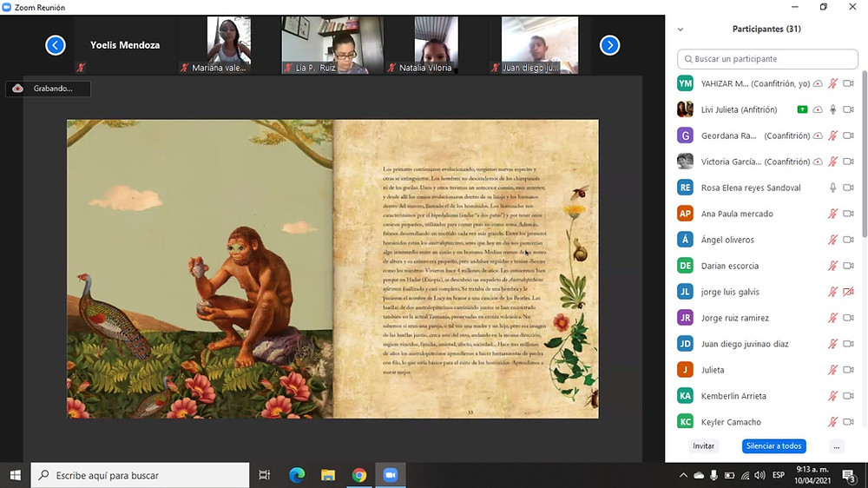Click muted microphone icon for Jorge ruiz ramirez
The image size is (868, 488).
[x=832, y=318]
